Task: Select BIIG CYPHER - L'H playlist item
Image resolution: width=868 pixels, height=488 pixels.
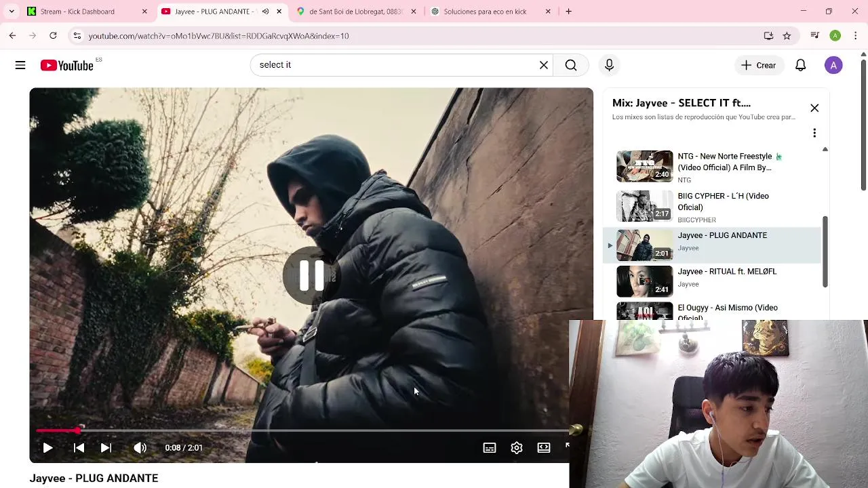Action: coord(712,206)
